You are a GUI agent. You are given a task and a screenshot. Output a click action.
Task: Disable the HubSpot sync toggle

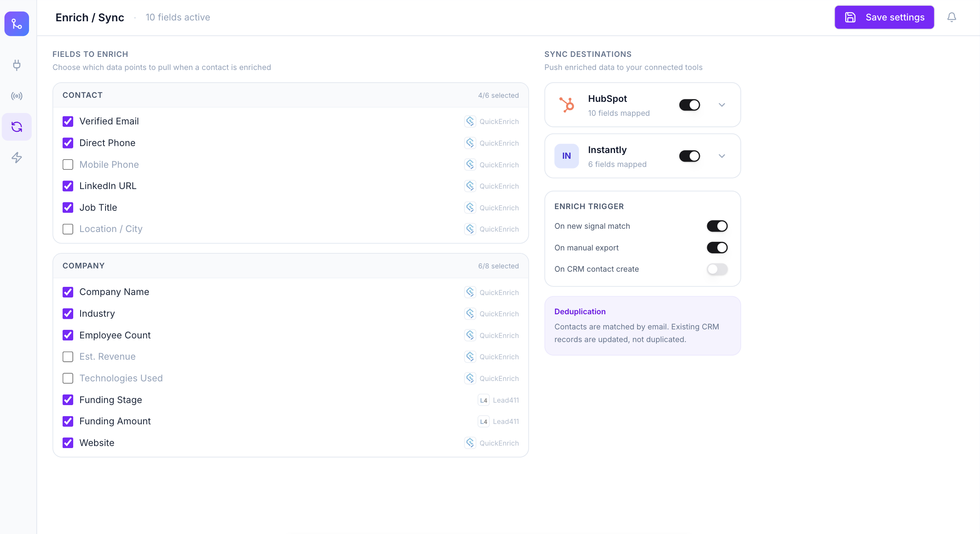689,105
